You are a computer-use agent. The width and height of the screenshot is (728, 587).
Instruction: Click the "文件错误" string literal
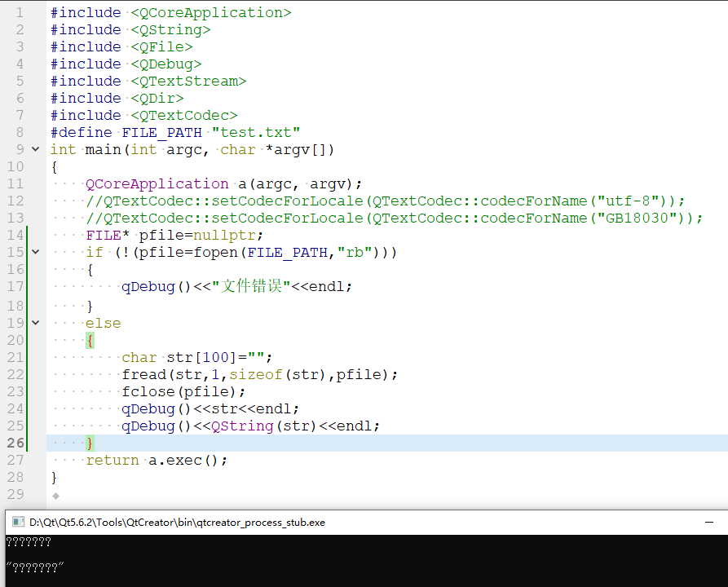(x=251, y=286)
